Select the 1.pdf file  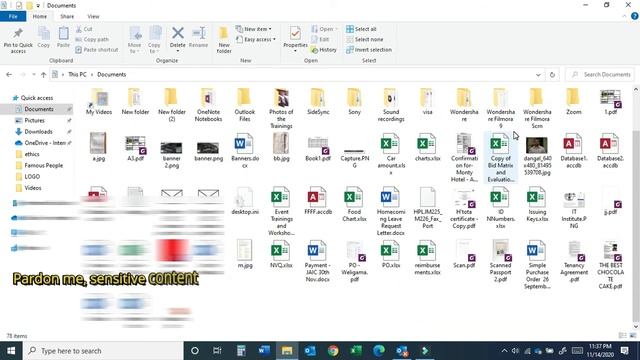pyautogui.click(x=611, y=102)
